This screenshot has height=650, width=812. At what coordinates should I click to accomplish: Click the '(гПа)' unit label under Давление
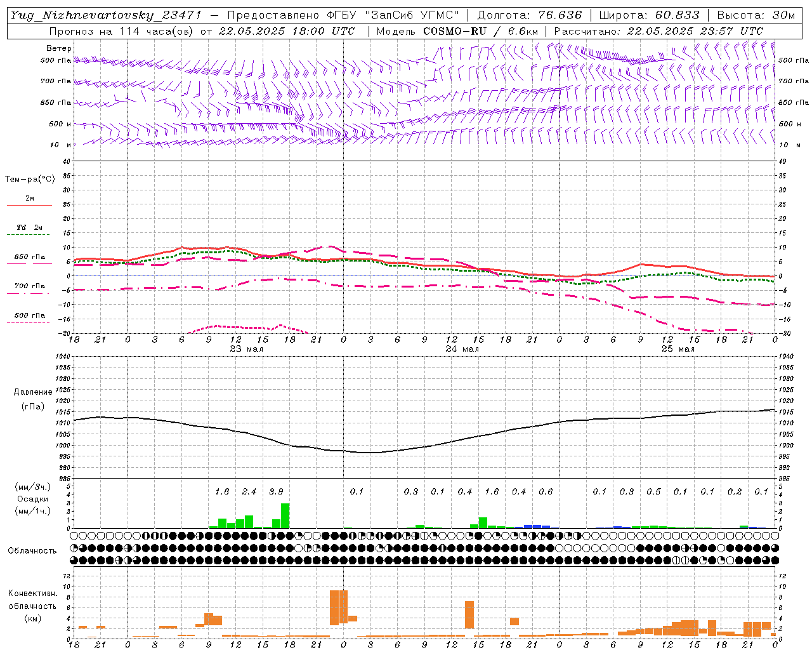(33, 407)
